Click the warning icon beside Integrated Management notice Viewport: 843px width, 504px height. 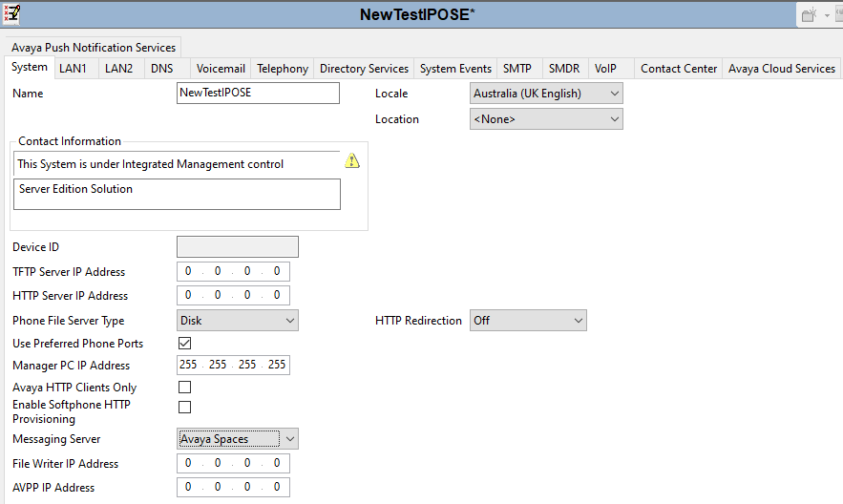[352, 160]
